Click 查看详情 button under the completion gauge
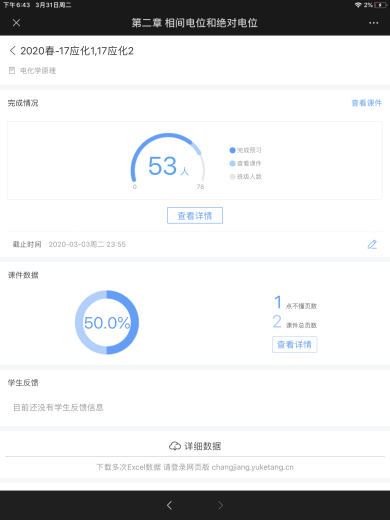390x520 pixels. [x=195, y=216]
